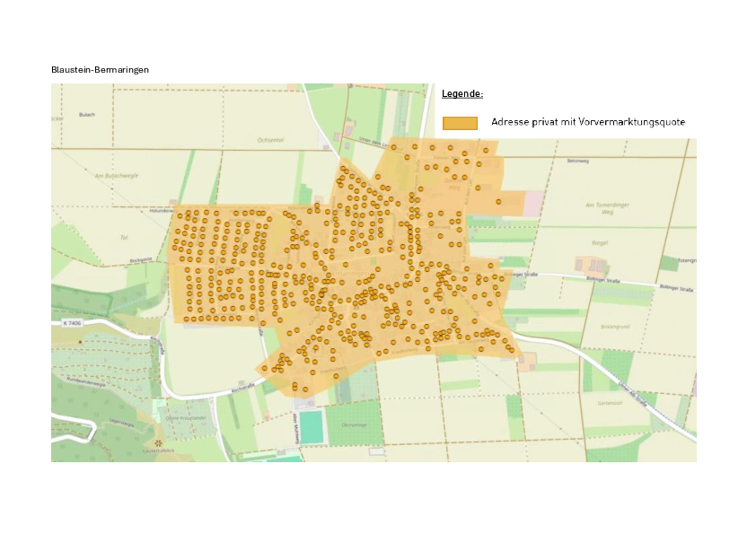Click 'Adresse privat mit Vorvermarktungsquote' legend label

click(x=588, y=122)
